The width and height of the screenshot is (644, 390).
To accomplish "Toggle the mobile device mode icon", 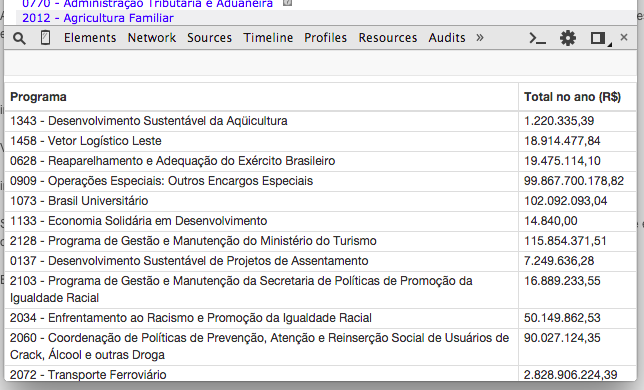I will (46, 38).
